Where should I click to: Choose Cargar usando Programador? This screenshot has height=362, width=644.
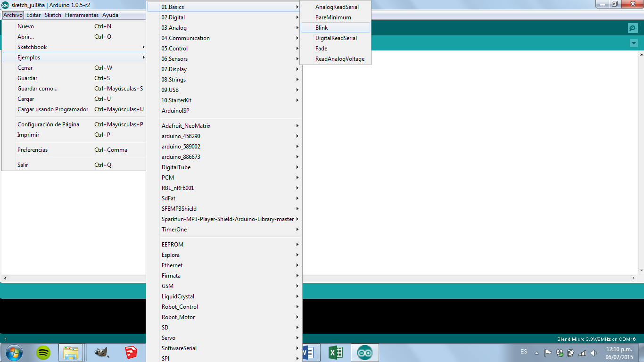pos(74,109)
